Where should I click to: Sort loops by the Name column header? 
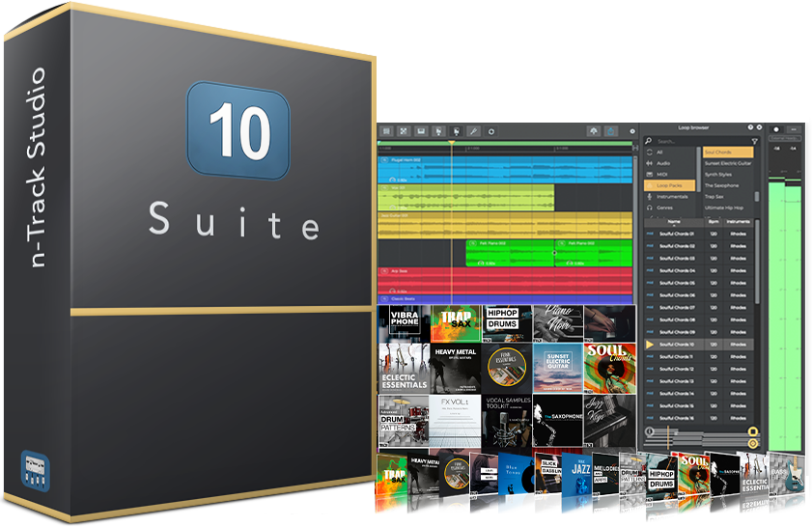point(674,222)
